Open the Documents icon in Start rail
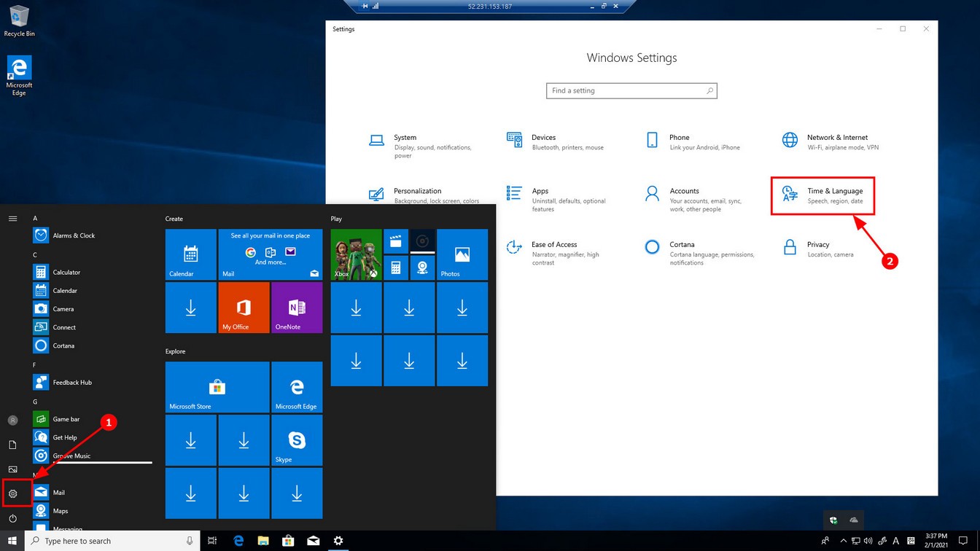980x551 pixels. (12, 445)
